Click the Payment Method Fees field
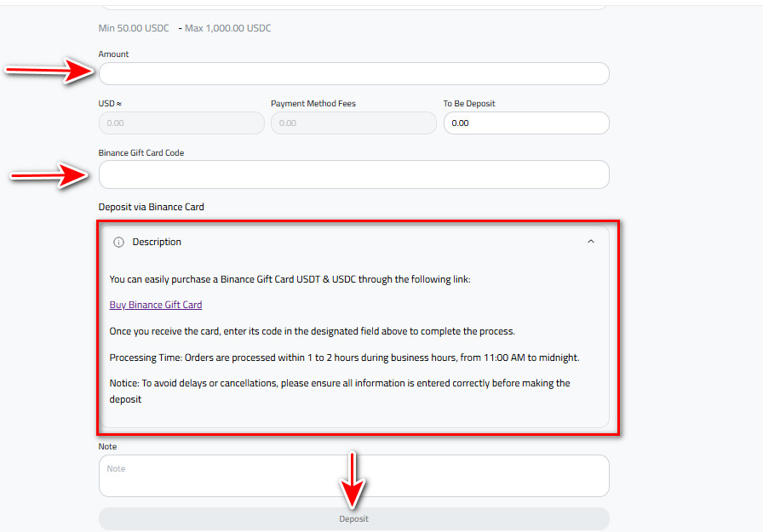763x532 pixels. 353,123
